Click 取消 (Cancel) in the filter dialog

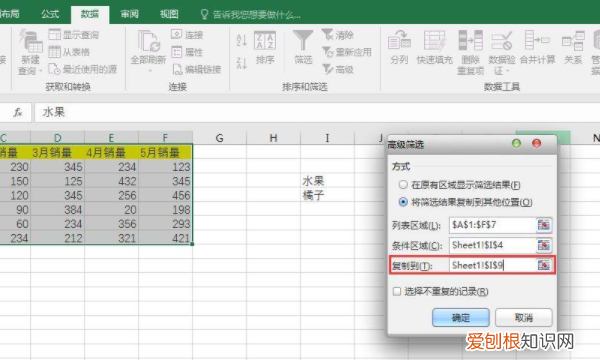coord(523,318)
